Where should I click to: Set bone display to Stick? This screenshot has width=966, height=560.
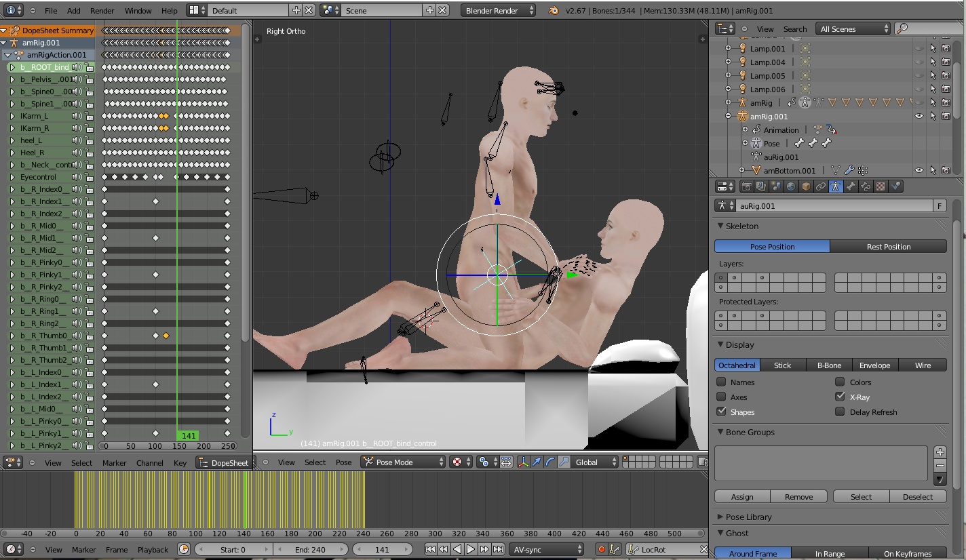[782, 365]
